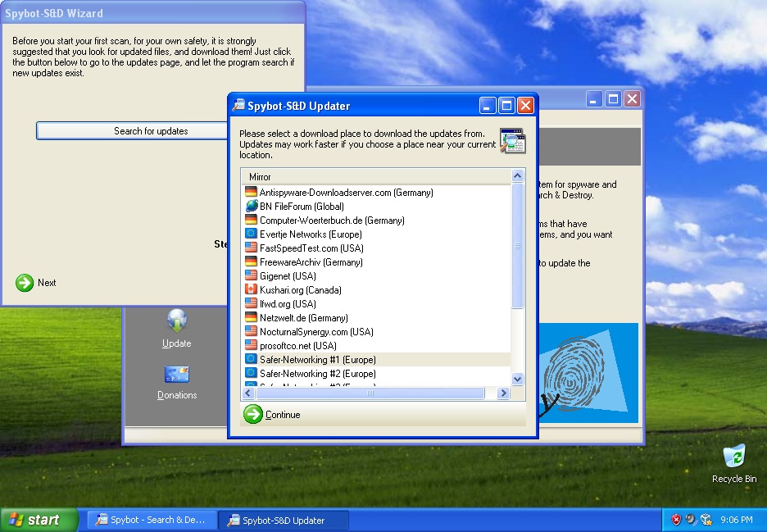This screenshot has width=767, height=532.
Task: Click the USA flag beside lfwd.org
Action: click(251, 303)
